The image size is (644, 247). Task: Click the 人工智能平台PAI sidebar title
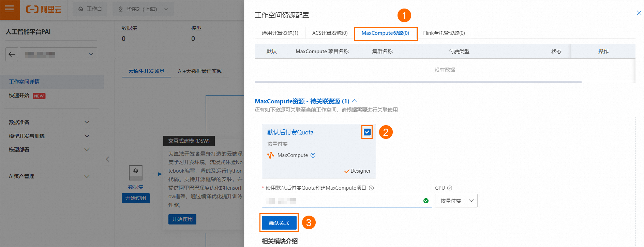point(28,32)
